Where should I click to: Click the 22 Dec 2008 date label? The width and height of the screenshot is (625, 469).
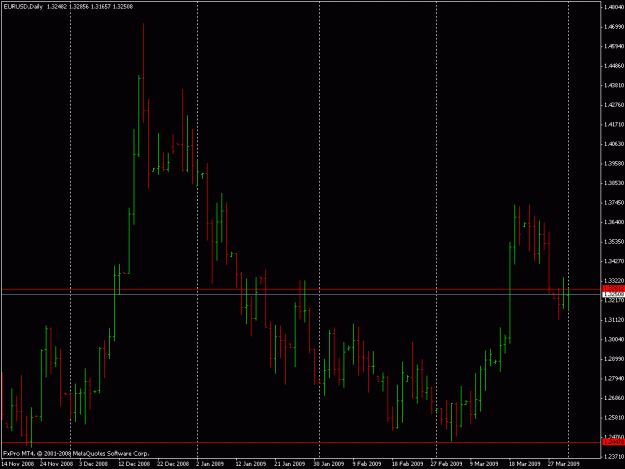(x=173, y=464)
